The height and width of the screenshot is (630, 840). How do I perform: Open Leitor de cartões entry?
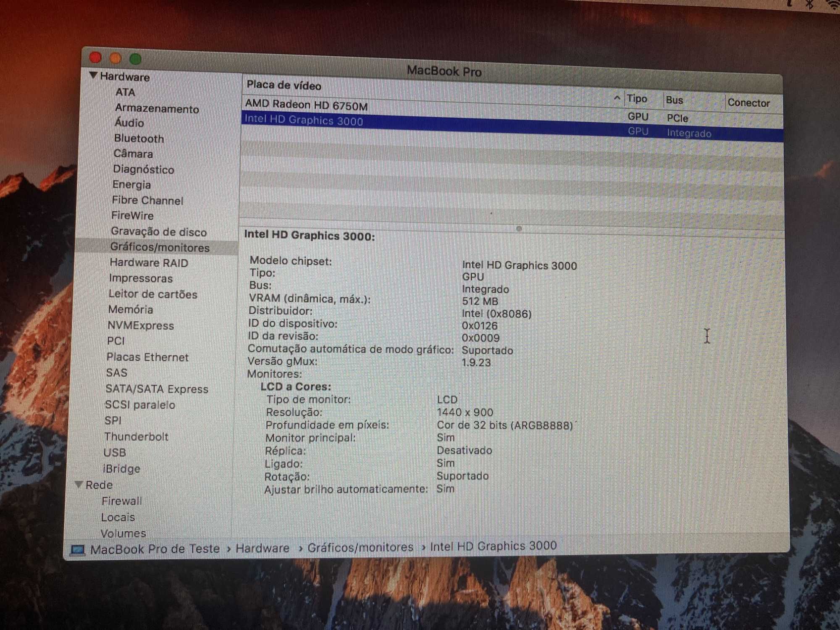pos(152,294)
